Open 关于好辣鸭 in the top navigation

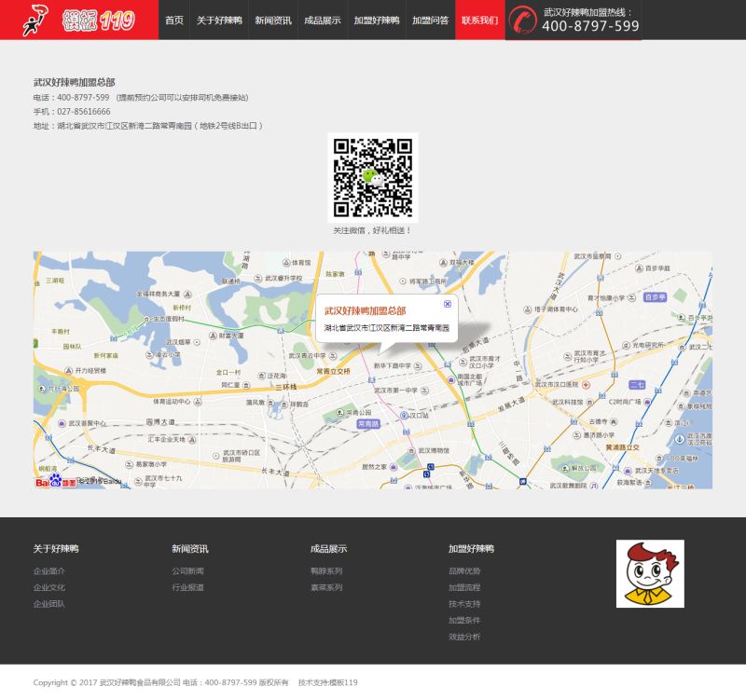tap(219, 20)
